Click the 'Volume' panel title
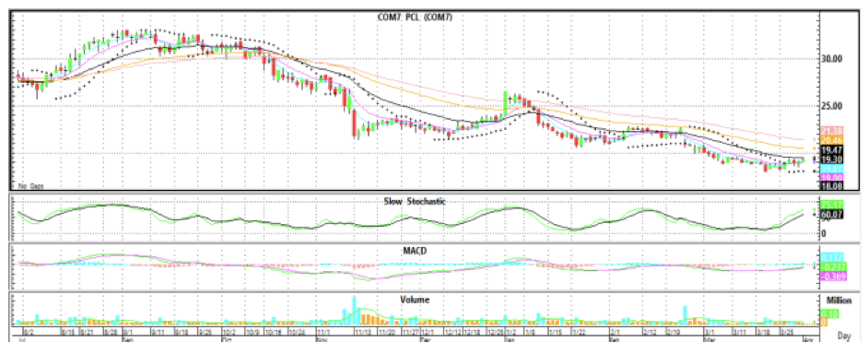 click(x=414, y=300)
